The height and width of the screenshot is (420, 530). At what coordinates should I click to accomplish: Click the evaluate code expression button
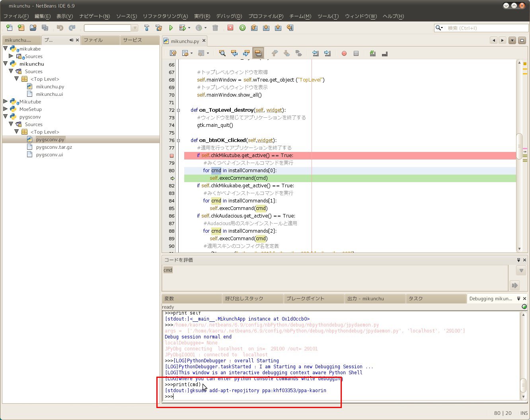(x=515, y=285)
